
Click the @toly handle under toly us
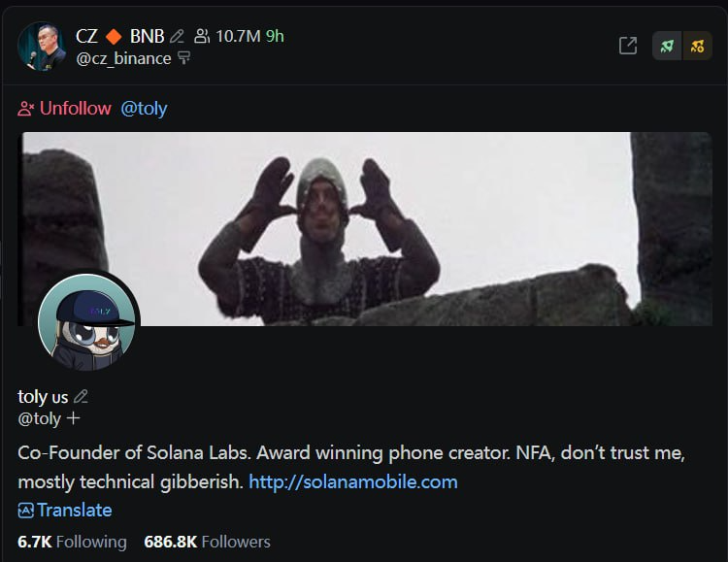point(39,419)
